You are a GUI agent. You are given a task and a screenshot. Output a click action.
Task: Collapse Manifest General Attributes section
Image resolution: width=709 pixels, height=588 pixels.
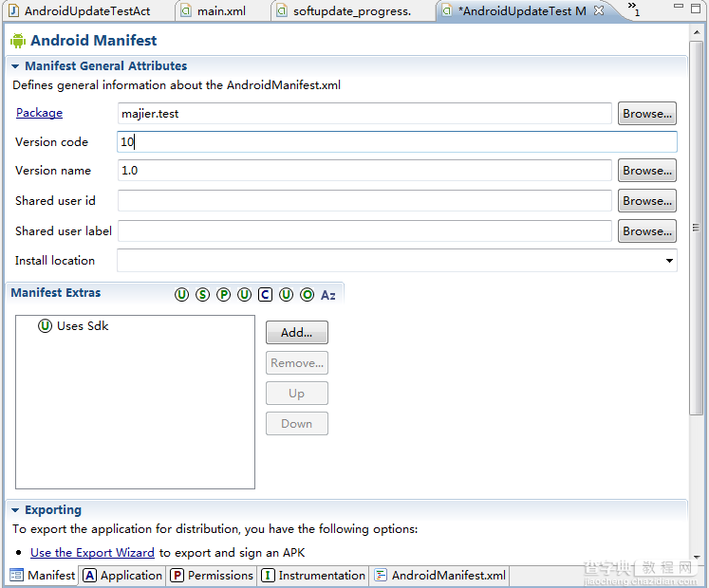(x=15, y=66)
